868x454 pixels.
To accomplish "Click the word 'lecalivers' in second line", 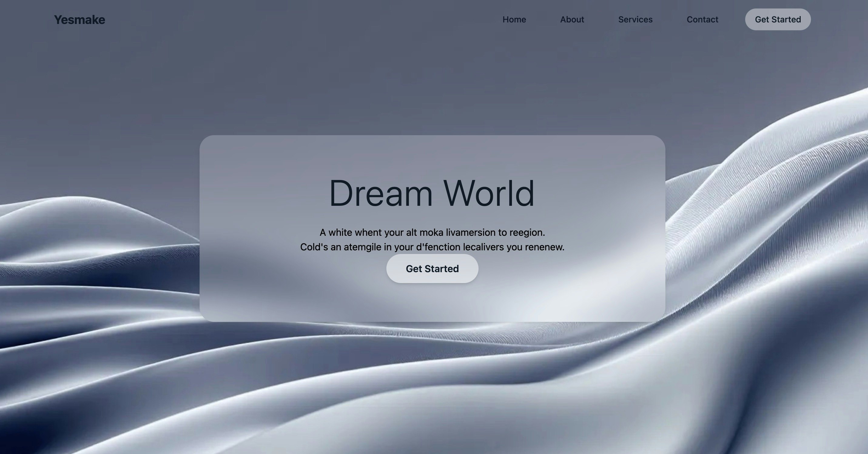I will 483,247.
